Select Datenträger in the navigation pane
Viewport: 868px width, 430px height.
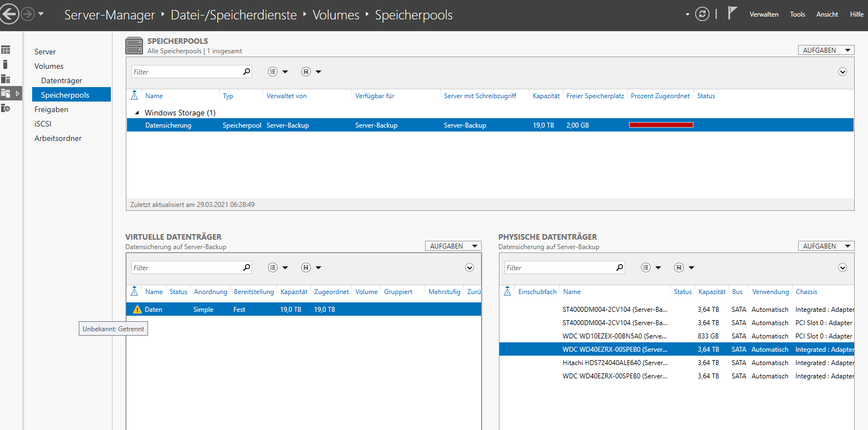62,80
